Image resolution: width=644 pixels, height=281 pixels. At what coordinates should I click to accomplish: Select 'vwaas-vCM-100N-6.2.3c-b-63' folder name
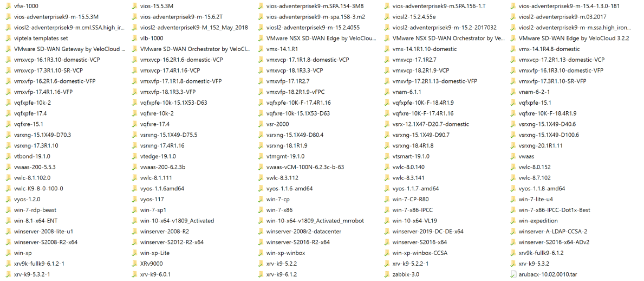tap(305, 167)
